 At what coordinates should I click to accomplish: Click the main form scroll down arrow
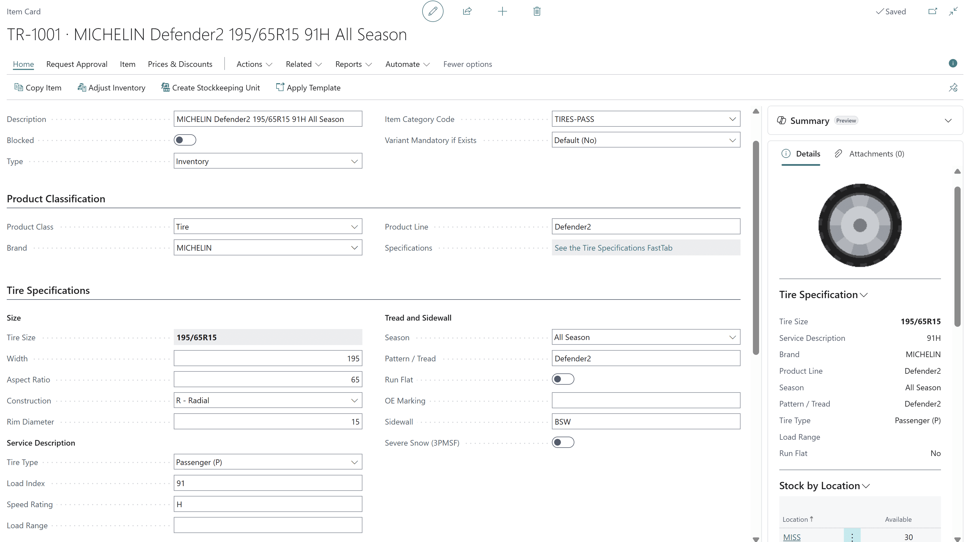coord(755,539)
